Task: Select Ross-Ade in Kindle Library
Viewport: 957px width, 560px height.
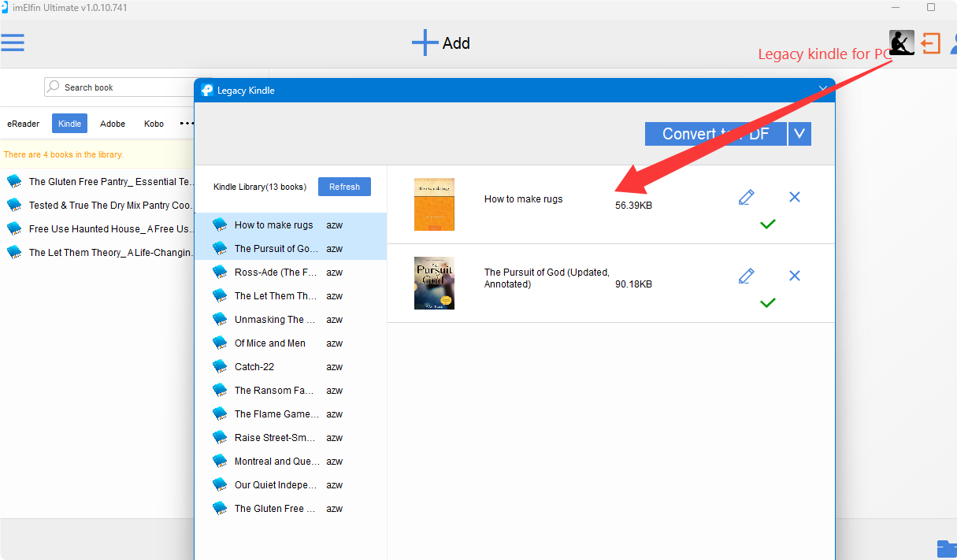Action: click(x=291, y=272)
